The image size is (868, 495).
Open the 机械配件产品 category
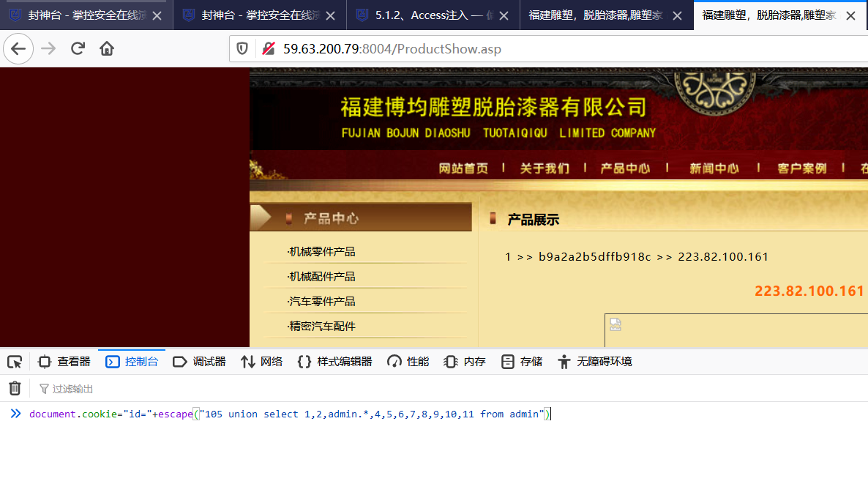click(321, 276)
